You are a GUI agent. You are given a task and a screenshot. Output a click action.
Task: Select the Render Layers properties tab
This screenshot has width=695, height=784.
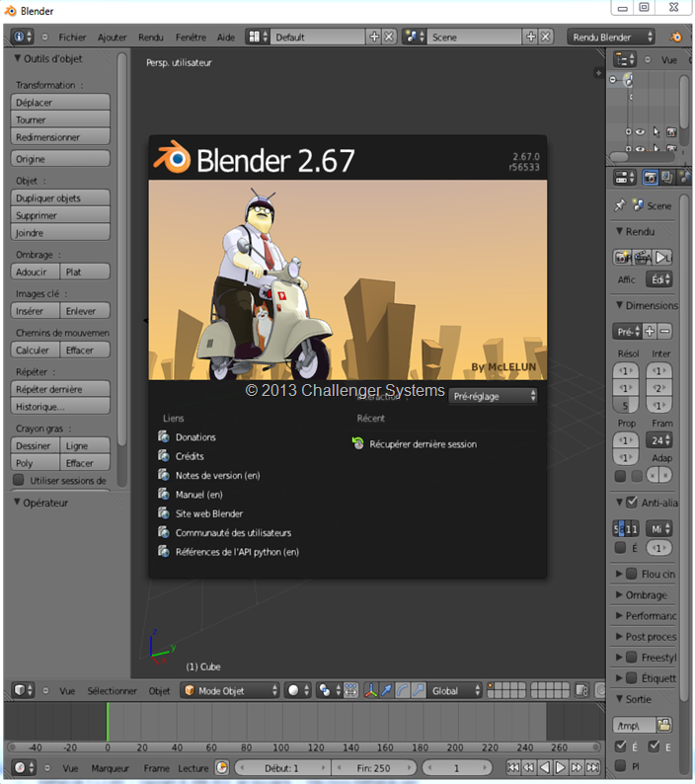click(x=666, y=178)
